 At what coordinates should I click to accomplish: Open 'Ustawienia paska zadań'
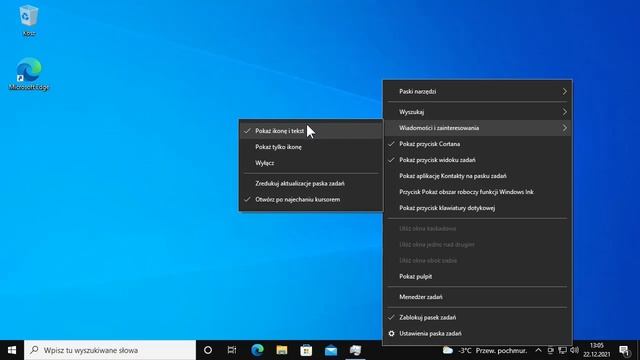(477, 333)
